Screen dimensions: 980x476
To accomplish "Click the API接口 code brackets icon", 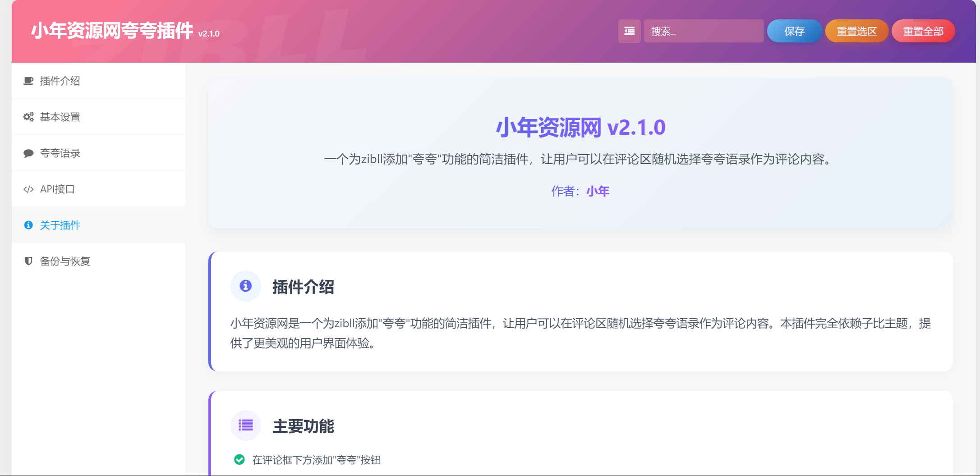I will pyautogui.click(x=28, y=189).
